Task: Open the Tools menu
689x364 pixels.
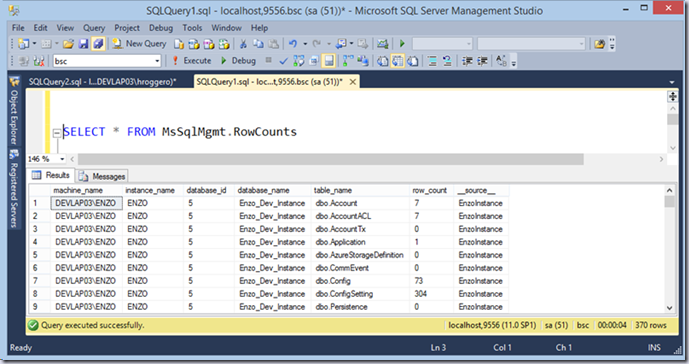Action: click(192, 28)
